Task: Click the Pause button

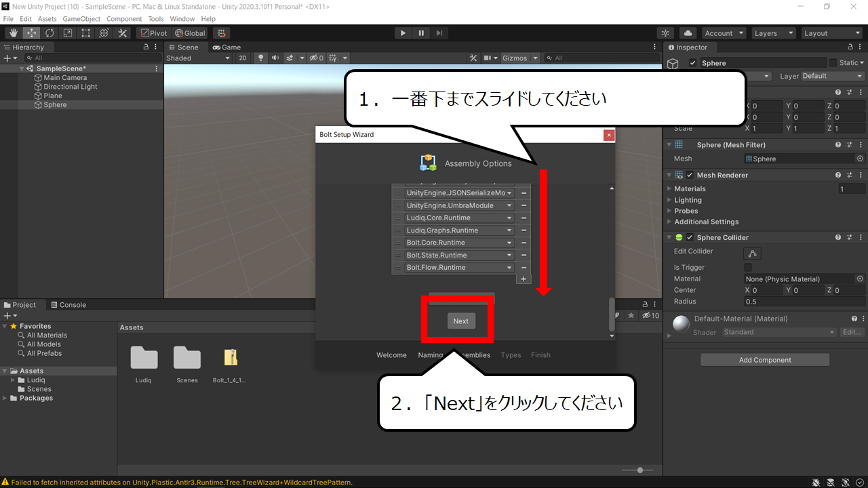Action: tap(421, 33)
